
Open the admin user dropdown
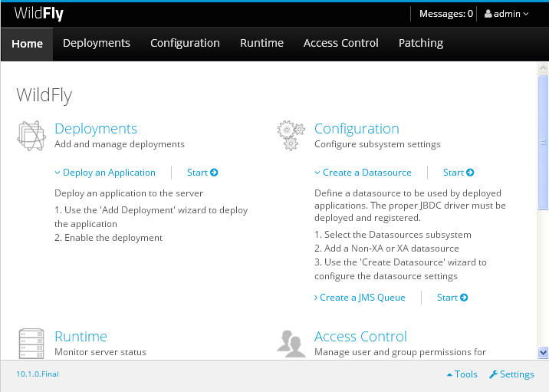point(507,14)
